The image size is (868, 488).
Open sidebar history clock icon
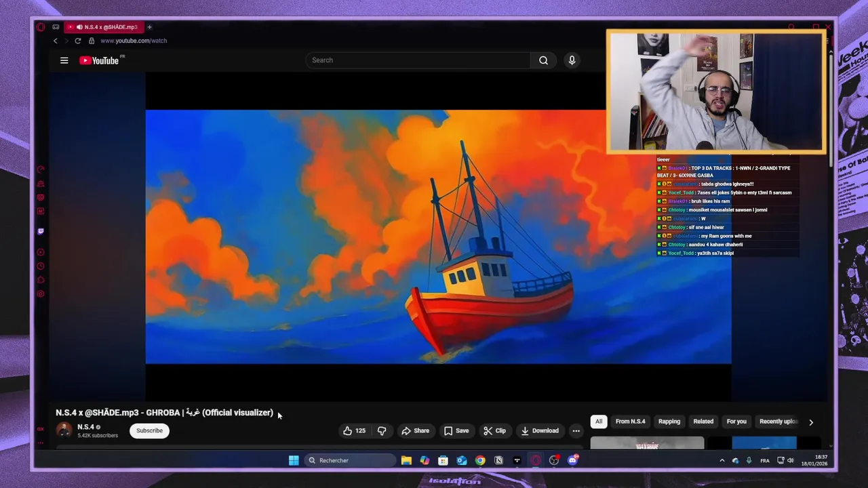(41, 266)
